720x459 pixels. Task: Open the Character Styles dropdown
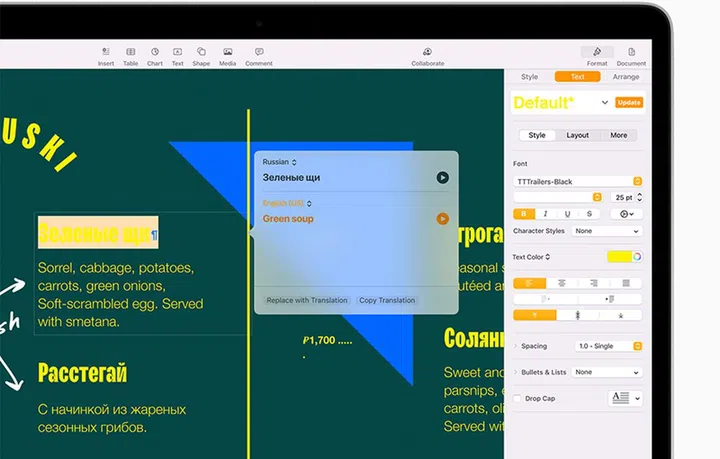607,231
